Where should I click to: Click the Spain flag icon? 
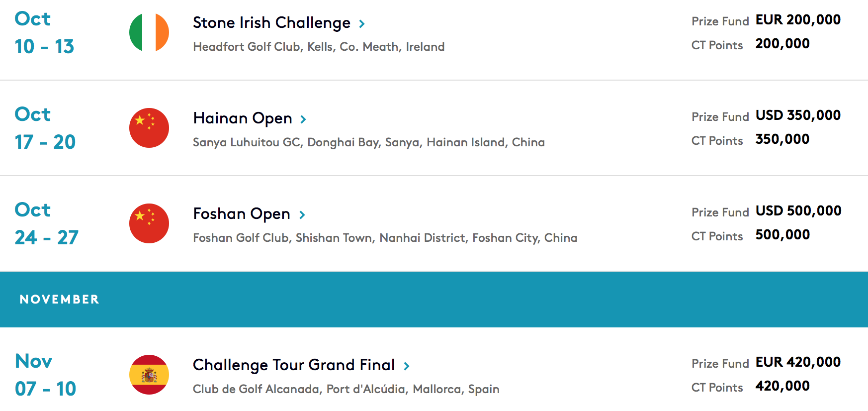coord(149,375)
